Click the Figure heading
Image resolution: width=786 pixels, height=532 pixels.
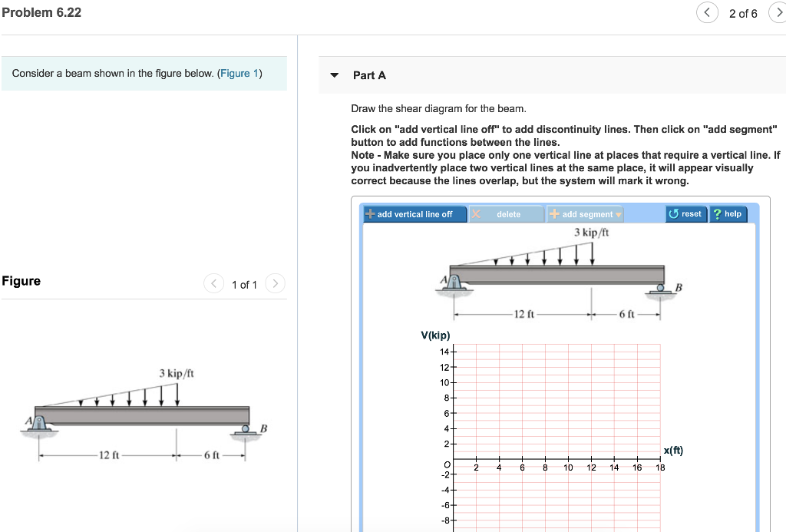click(21, 281)
